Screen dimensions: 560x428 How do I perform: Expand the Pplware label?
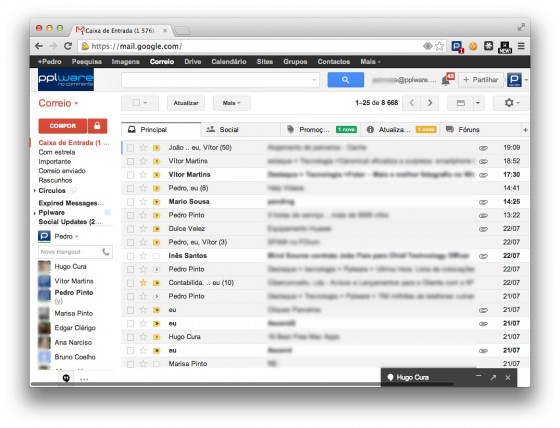[x=35, y=213]
